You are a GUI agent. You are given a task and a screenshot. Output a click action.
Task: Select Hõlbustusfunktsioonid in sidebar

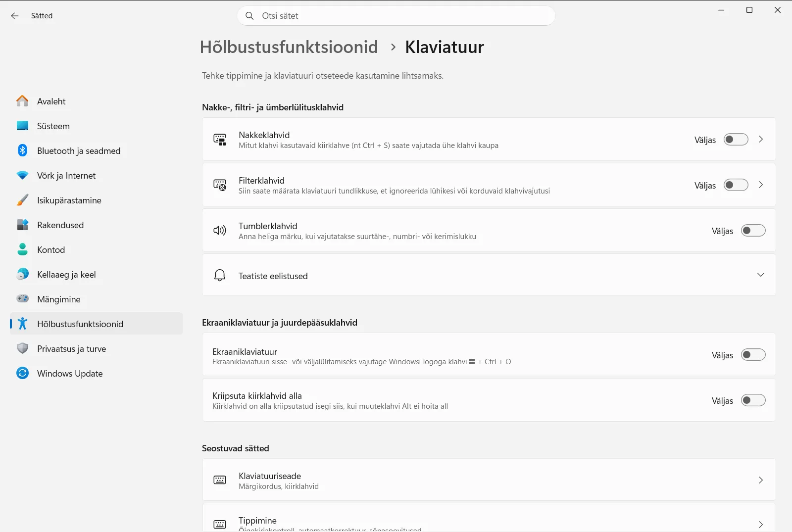coord(96,324)
